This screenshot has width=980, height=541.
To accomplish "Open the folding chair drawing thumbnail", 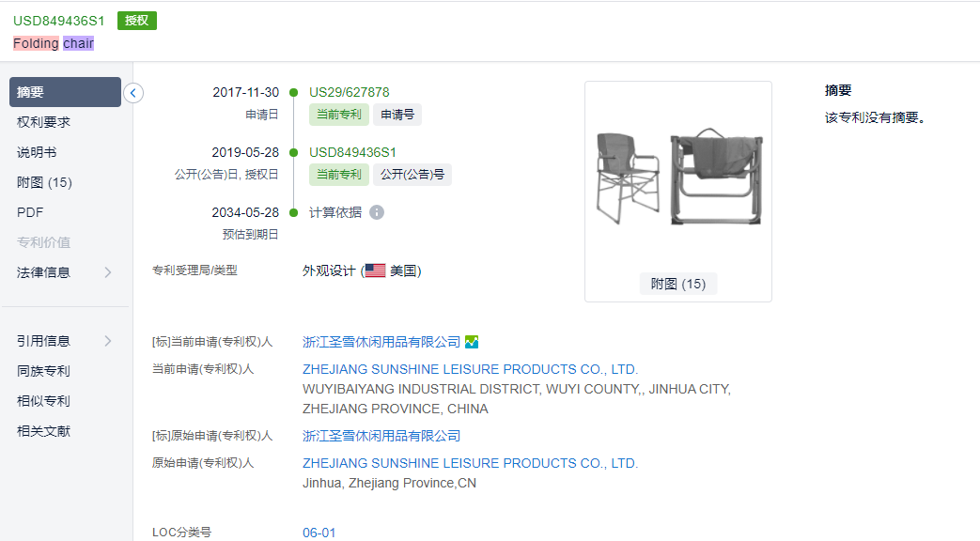I will [x=678, y=178].
